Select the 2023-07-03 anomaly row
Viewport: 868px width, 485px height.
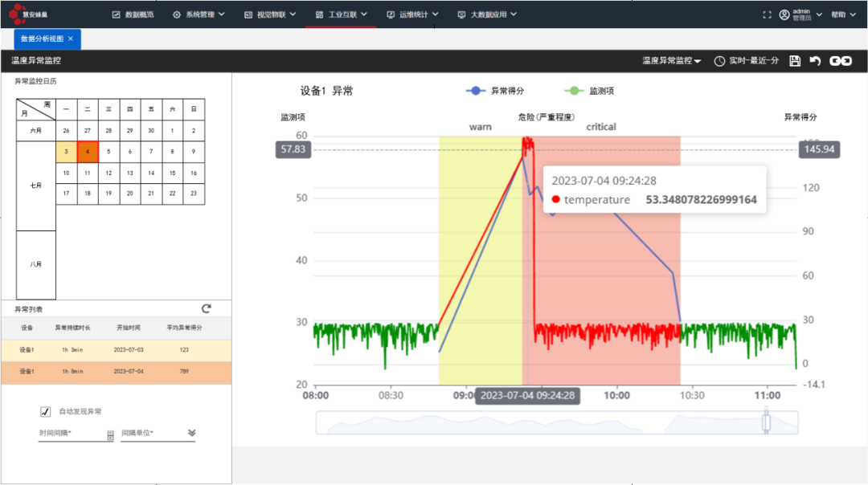pos(116,349)
